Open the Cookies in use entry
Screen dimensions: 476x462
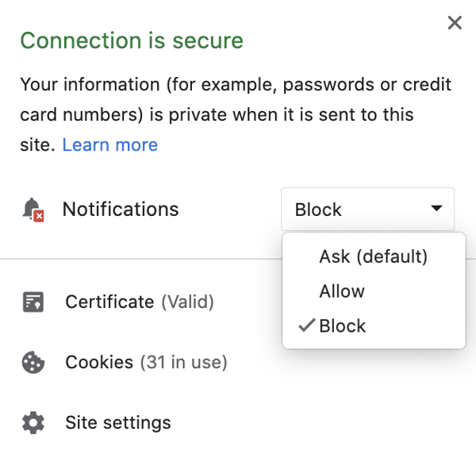[99, 362]
